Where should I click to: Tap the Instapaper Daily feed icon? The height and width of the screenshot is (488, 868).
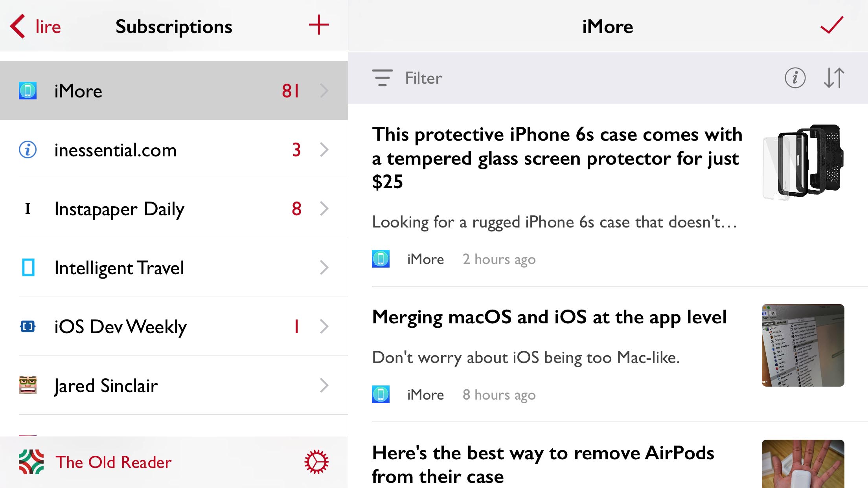tap(28, 208)
